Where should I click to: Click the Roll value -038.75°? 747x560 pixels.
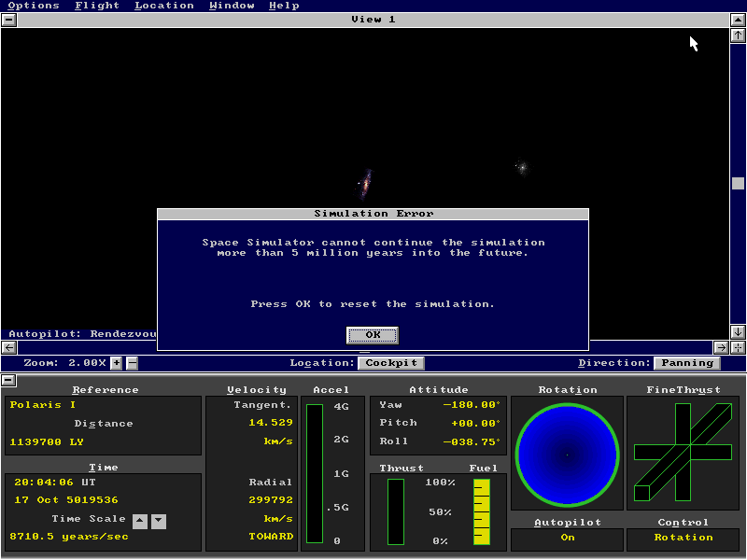(472, 441)
